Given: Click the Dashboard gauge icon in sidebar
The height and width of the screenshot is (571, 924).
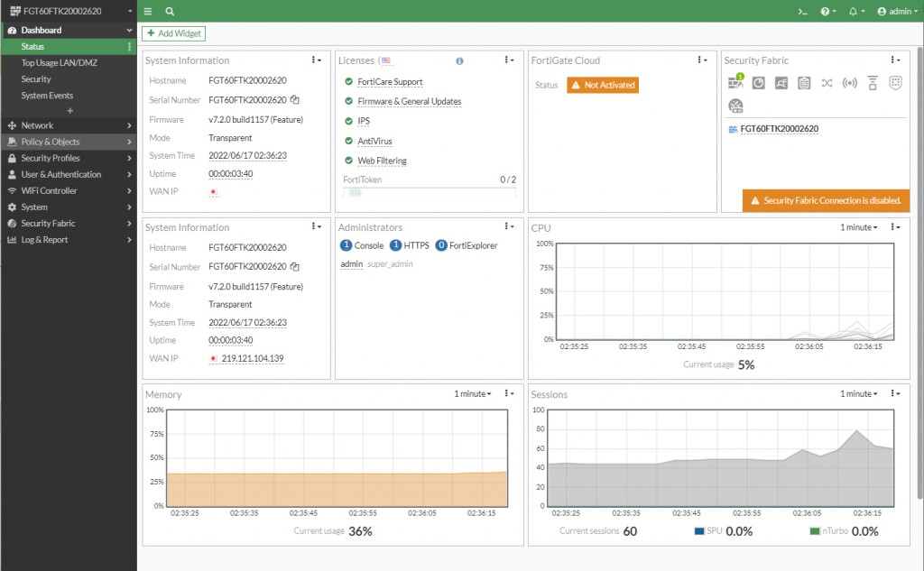Looking at the screenshot, I should 12,30.
